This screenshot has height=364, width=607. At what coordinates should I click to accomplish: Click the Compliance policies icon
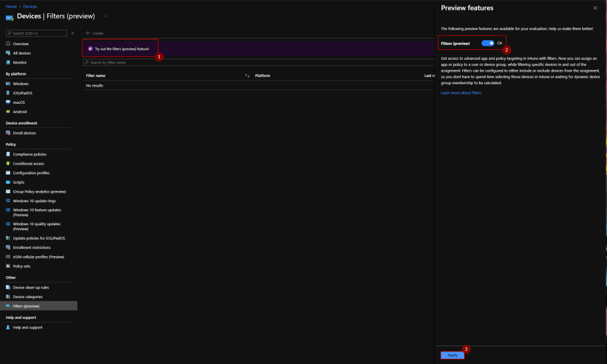point(8,154)
